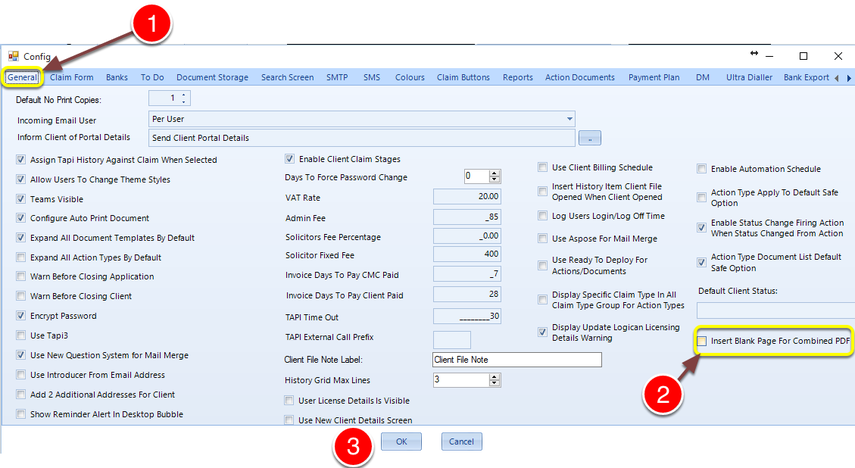The image size is (855, 468).
Task: Enable Use Introducer From Email Address
Action: click(21, 375)
